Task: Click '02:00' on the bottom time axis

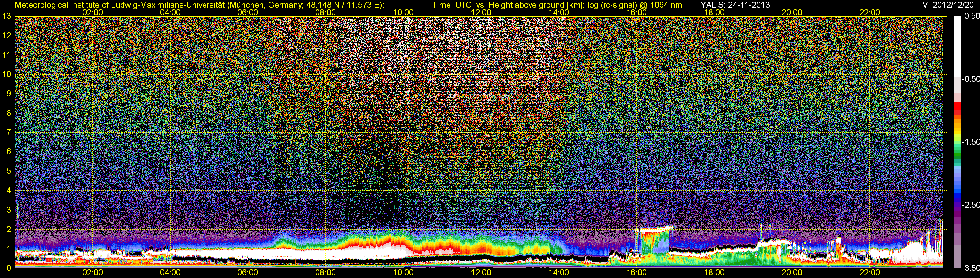Action: [92, 273]
